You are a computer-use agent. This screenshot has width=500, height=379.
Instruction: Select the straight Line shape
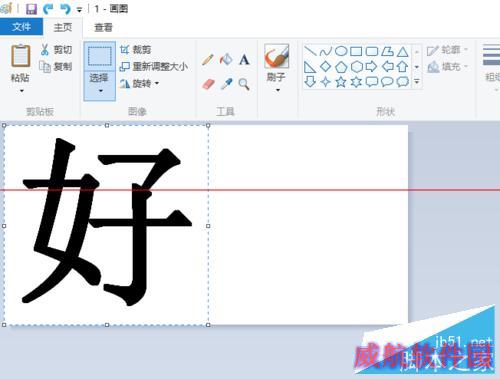point(310,51)
